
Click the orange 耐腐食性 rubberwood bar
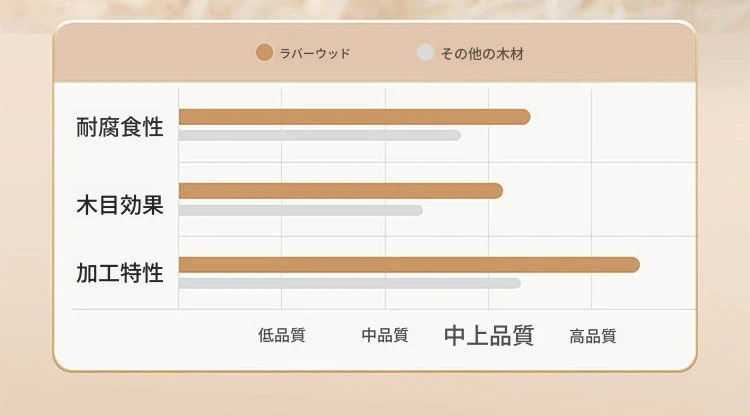point(354,117)
